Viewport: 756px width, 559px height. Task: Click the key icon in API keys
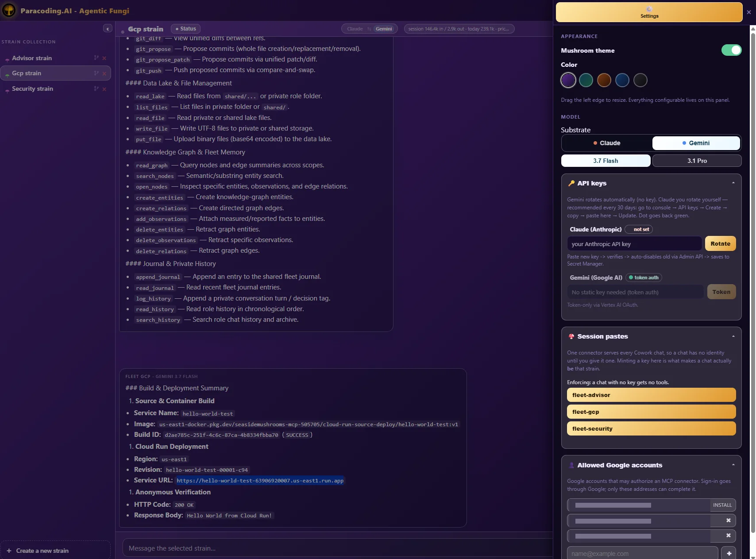(571, 183)
